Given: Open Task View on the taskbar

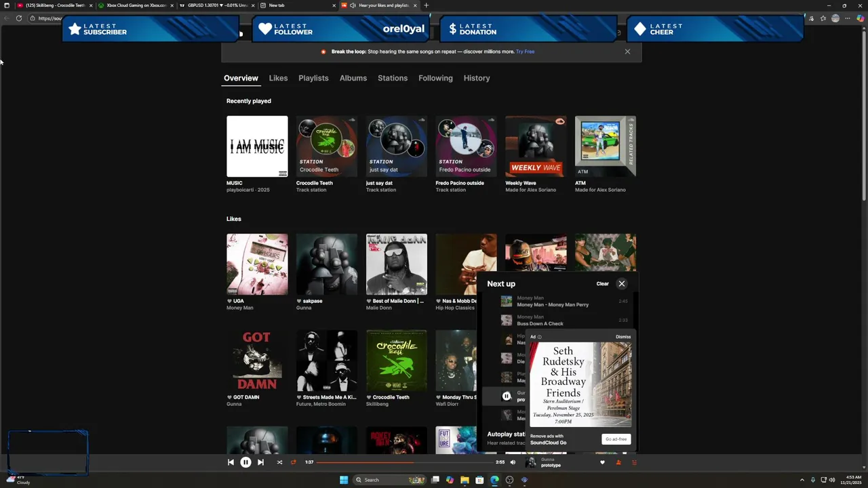Looking at the screenshot, I should click(435, 480).
